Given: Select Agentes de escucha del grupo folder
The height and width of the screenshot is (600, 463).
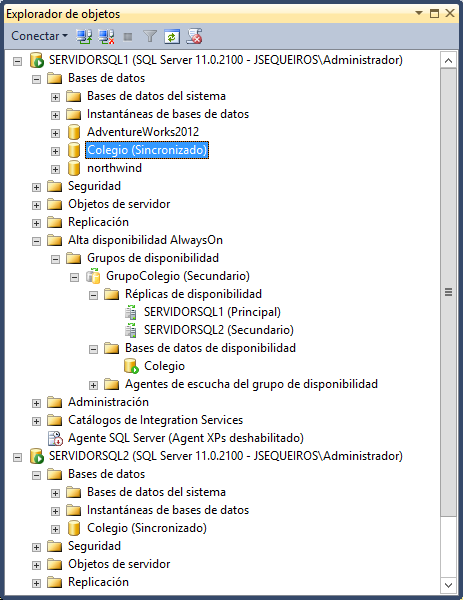Looking at the screenshot, I should tap(251, 384).
